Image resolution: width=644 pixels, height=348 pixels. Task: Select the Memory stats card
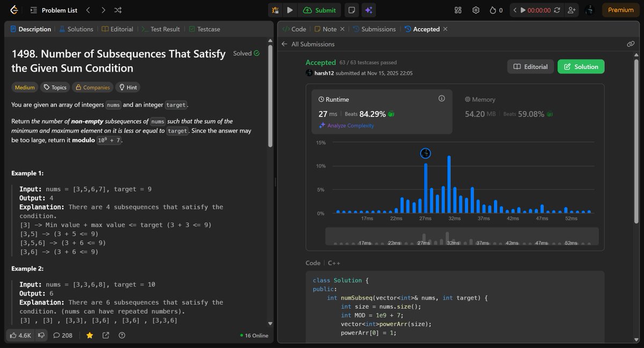(x=527, y=112)
